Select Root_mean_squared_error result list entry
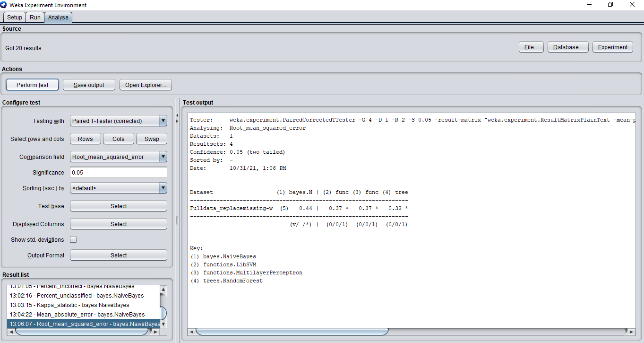Screen dimensions: 644x343 pos(84,324)
